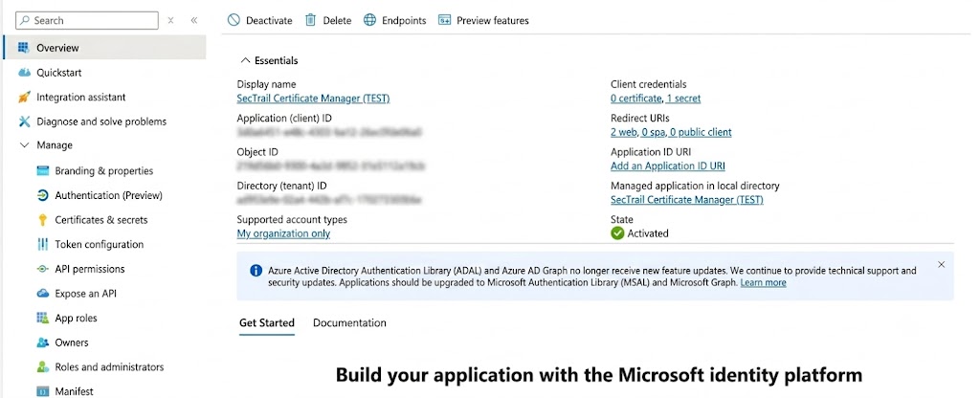Open Diagnose and solve problems

[x=103, y=122]
